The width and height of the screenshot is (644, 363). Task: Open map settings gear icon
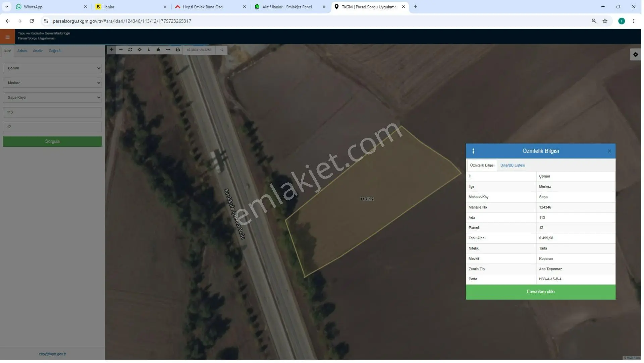click(635, 55)
